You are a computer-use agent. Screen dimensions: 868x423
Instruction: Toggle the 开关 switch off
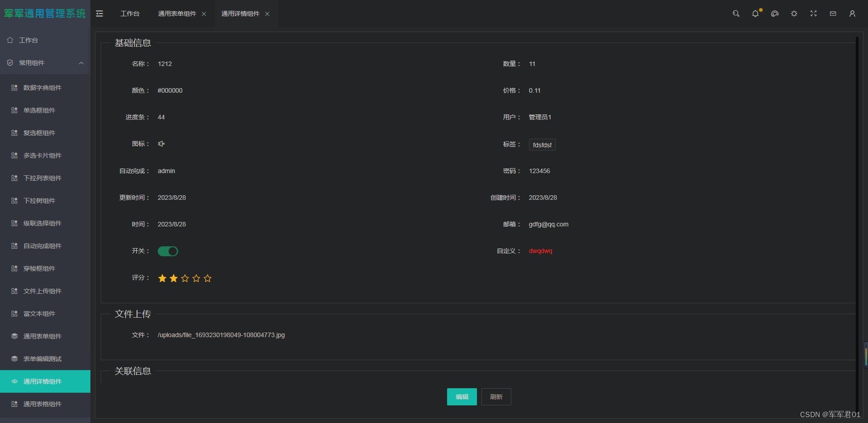click(x=168, y=251)
